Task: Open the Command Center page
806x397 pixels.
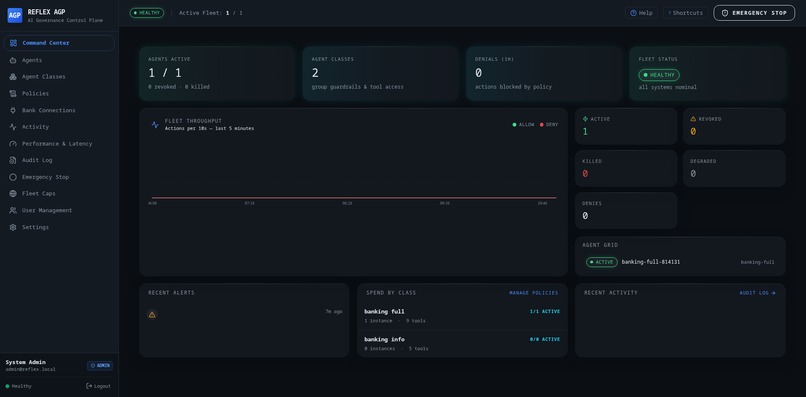Action: 59,43
